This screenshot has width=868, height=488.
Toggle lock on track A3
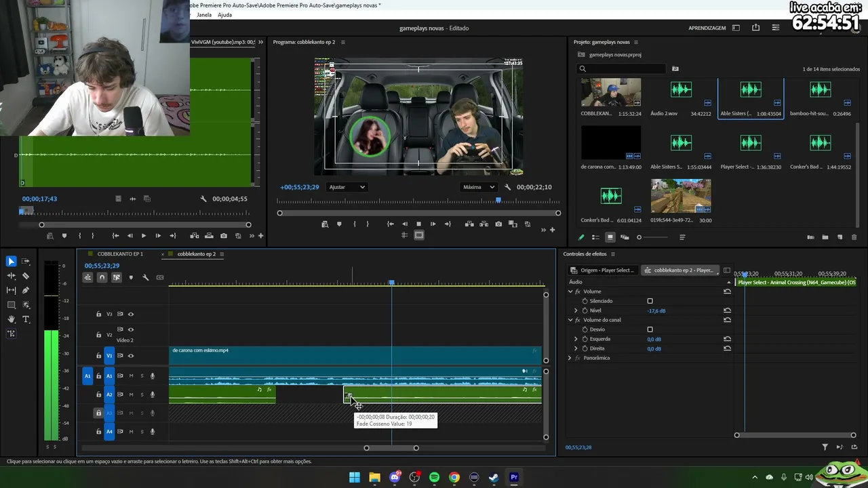click(98, 413)
